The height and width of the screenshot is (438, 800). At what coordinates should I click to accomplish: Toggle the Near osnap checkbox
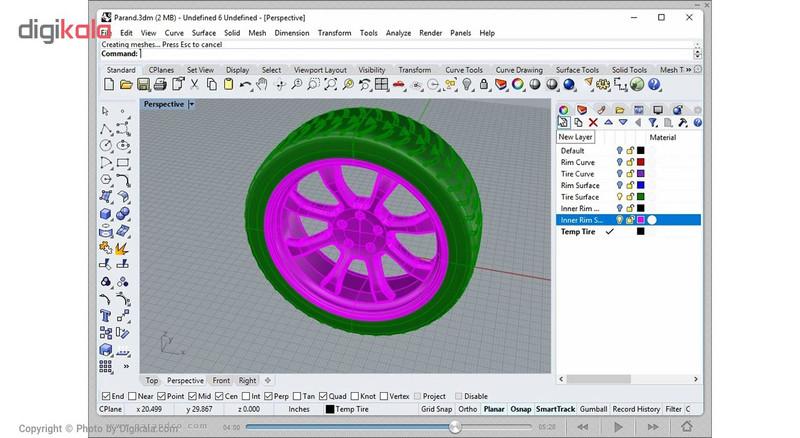(x=133, y=396)
